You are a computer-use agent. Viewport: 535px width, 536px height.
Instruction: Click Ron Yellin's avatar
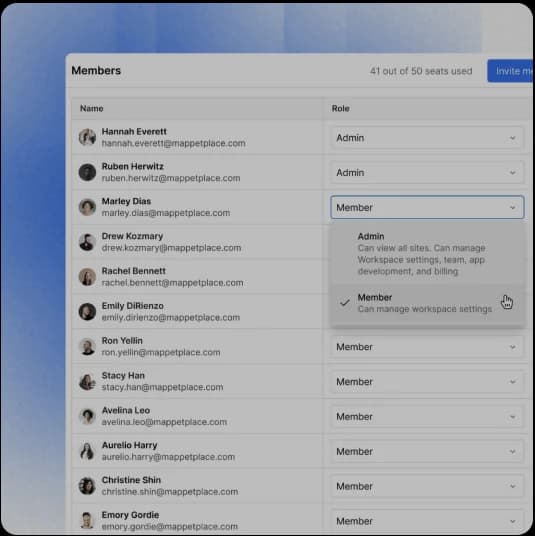[x=87, y=347]
